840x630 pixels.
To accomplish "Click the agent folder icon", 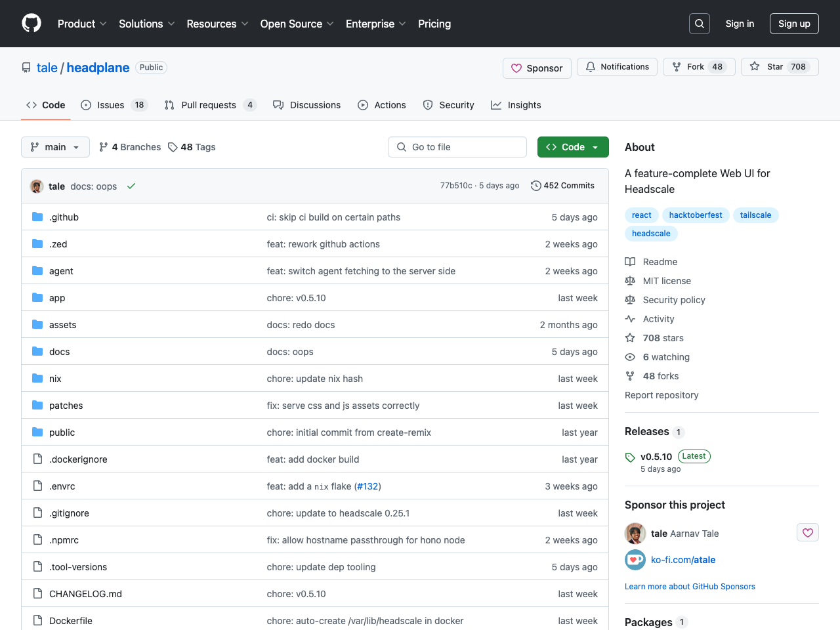I will [x=37, y=270].
